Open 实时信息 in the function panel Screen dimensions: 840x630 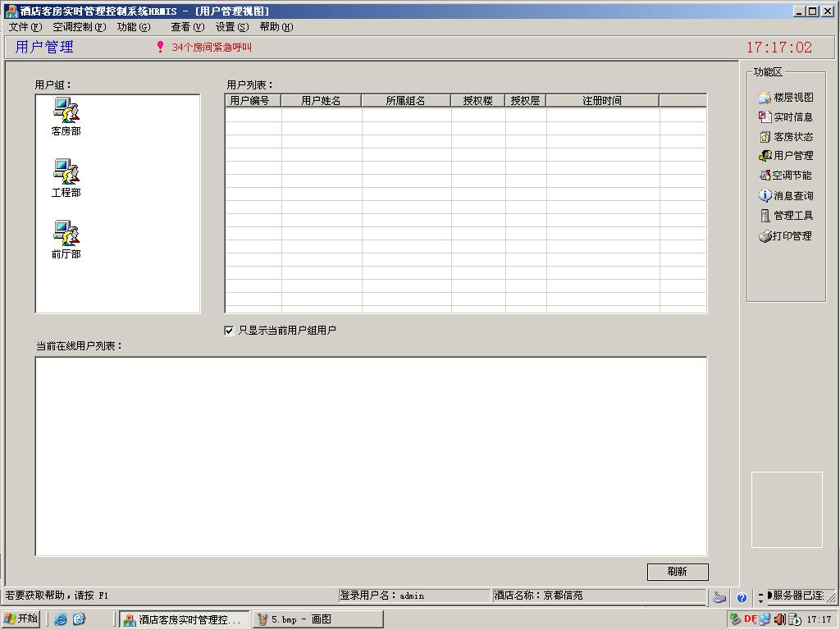[786, 117]
